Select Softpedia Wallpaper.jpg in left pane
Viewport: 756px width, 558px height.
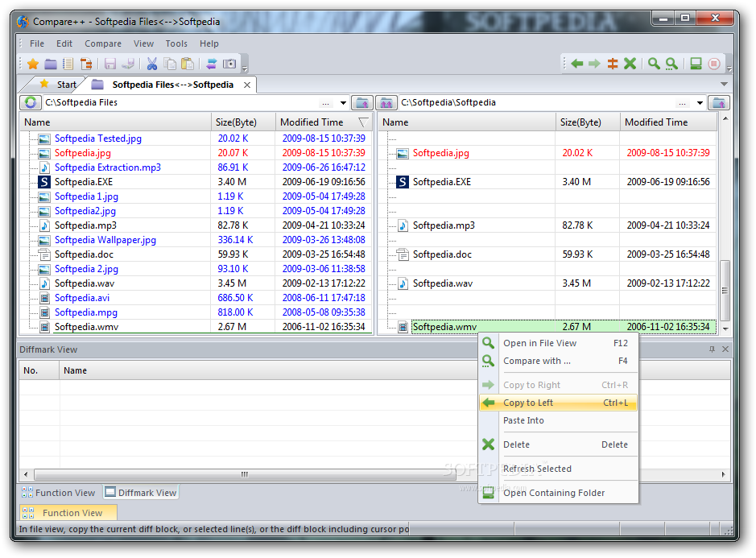105,240
